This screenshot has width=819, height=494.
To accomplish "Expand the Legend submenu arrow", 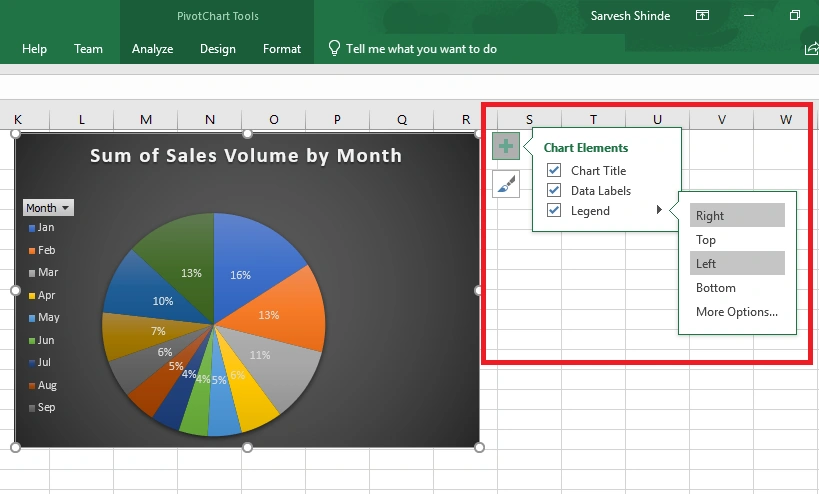I will coord(659,210).
